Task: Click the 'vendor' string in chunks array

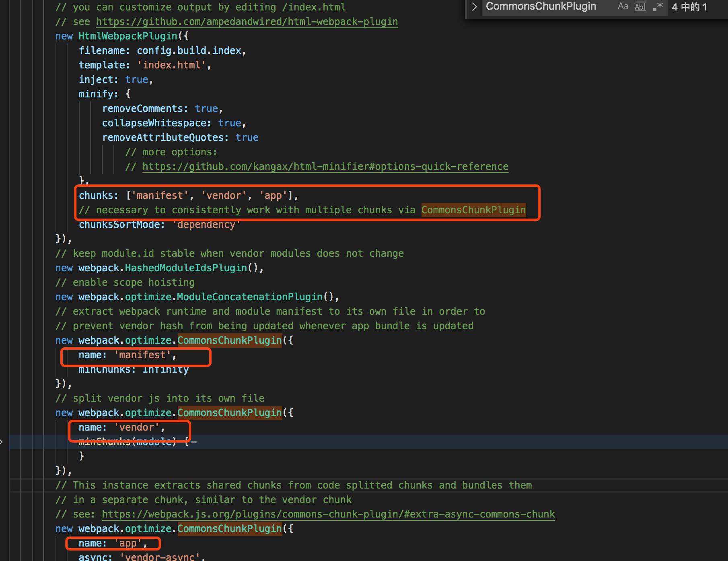Action: coord(224,196)
